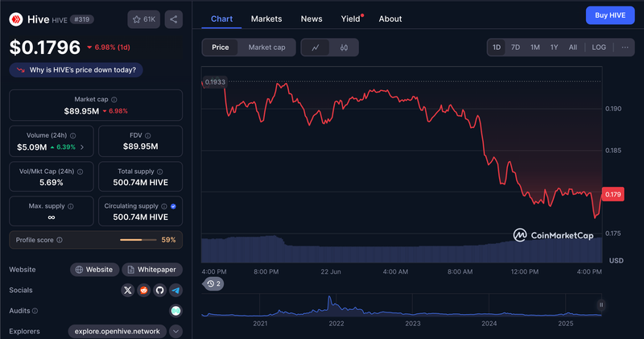Viewport: 644px width, 339px height.
Task: Set chart range to 1Y
Action: click(554, 48)
